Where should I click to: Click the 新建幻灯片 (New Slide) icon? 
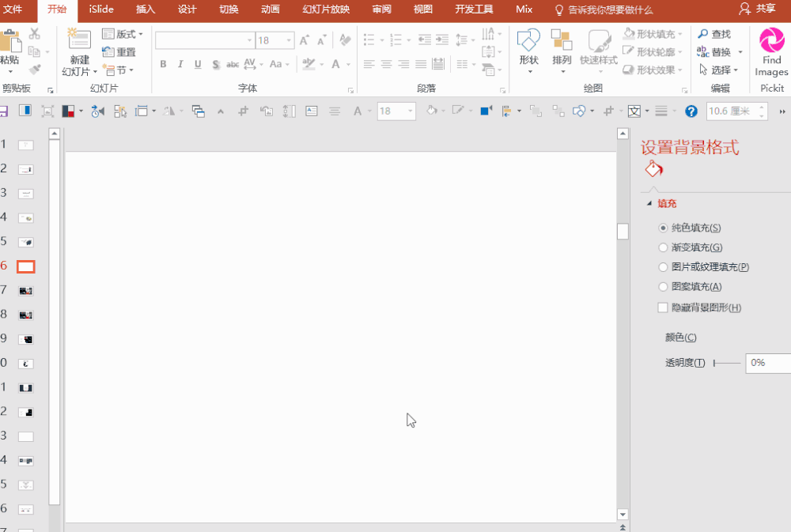click(x=79, y=40)
